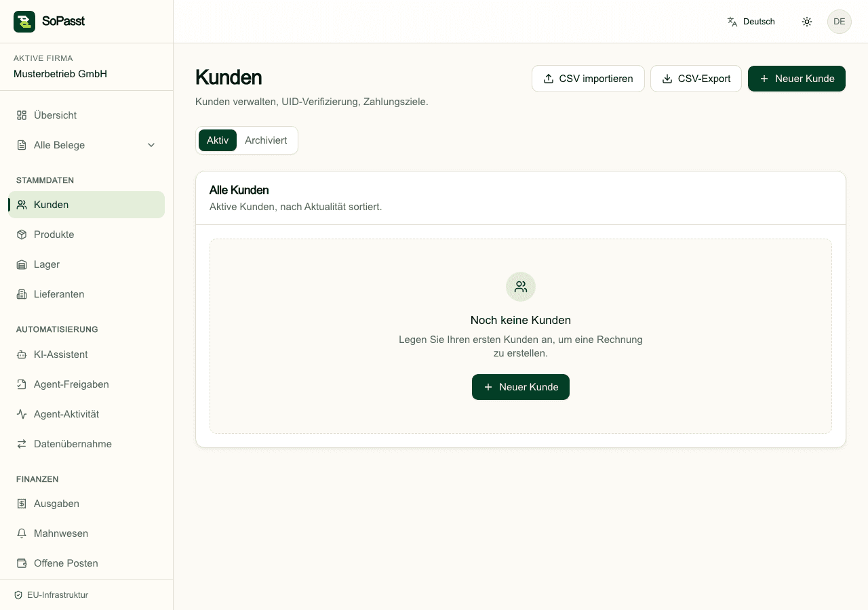
Task: Click the EU-Infrastruktur shield icon
Action: (18, 595)
